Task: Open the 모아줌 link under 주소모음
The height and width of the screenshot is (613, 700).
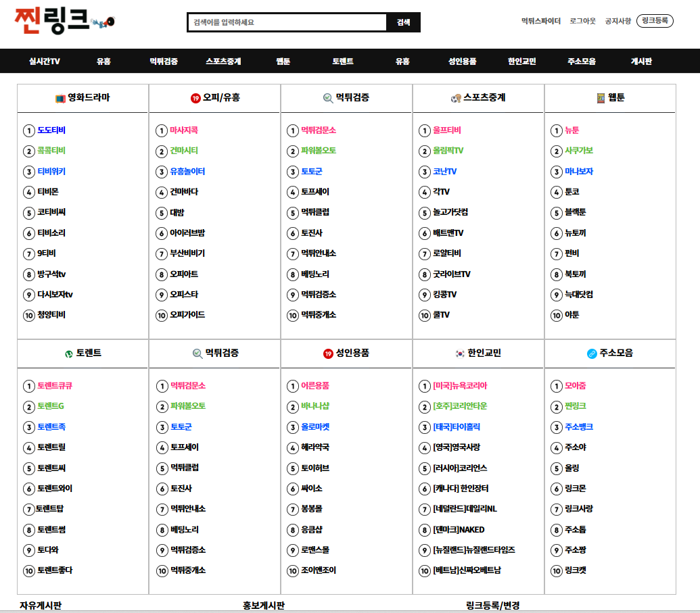Action: (x=575, y=386)
